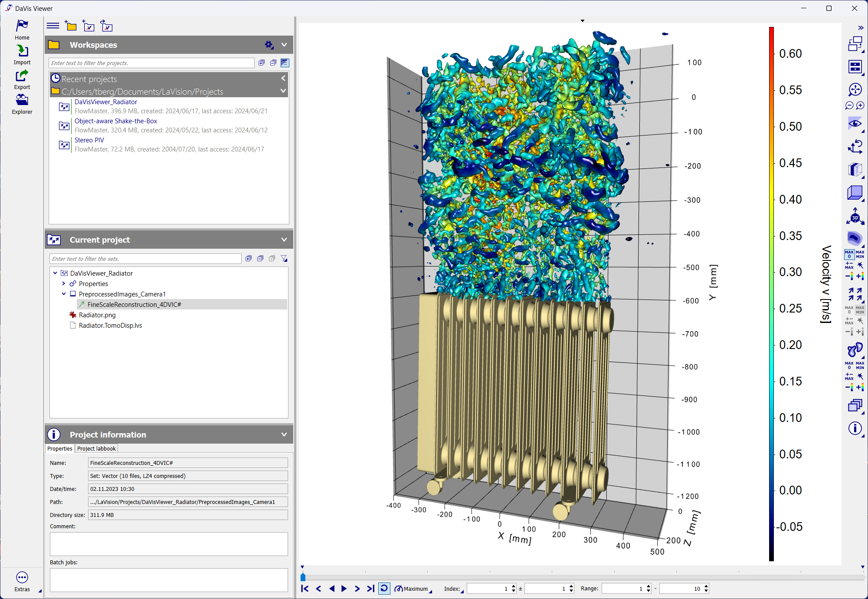868x599 pixels.
Task: Click the zoom-in magnifier icon
Action: (860, 105)
